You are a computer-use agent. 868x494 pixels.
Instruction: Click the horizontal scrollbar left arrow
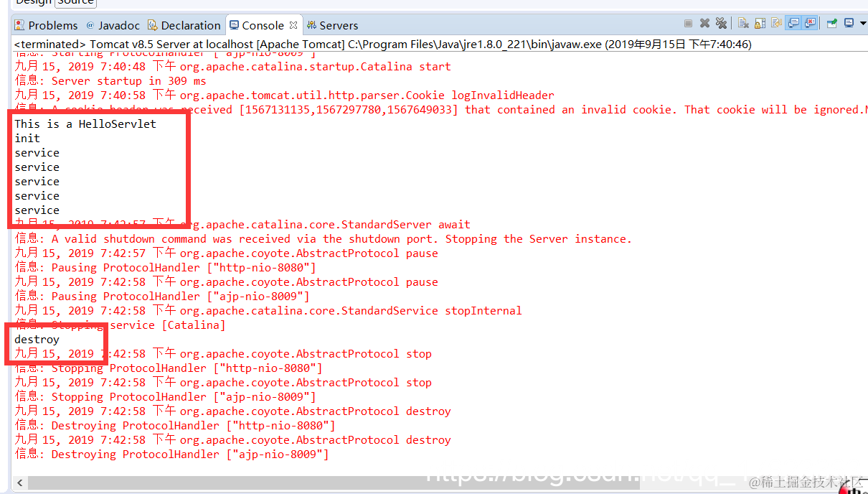click(19, 483)
